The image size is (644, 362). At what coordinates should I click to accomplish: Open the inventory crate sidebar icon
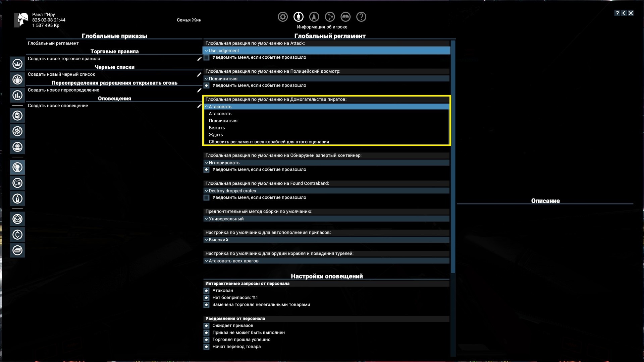click(17, 116)
